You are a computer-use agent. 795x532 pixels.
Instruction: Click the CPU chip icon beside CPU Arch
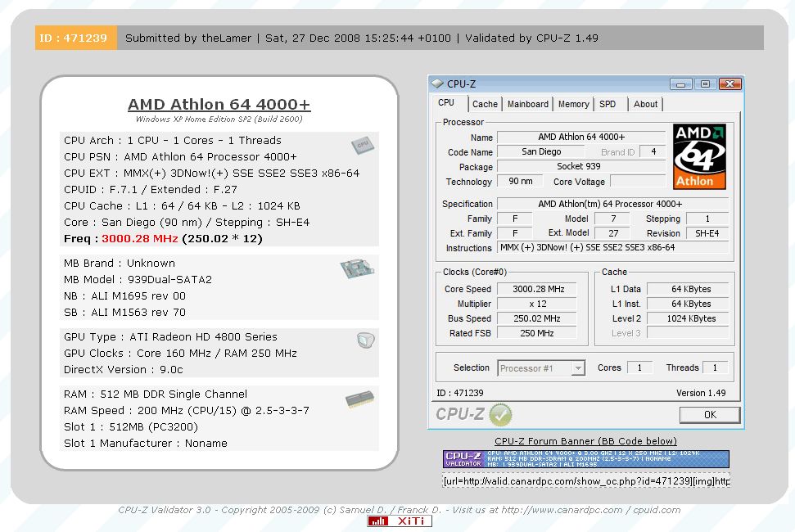[363, 146]
